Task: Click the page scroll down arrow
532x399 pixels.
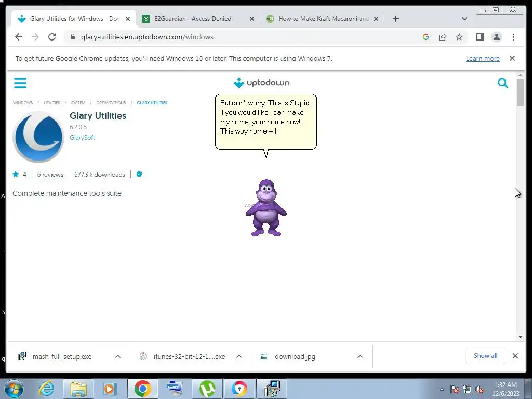Action: pyautogui.click(x=521, y=337)
